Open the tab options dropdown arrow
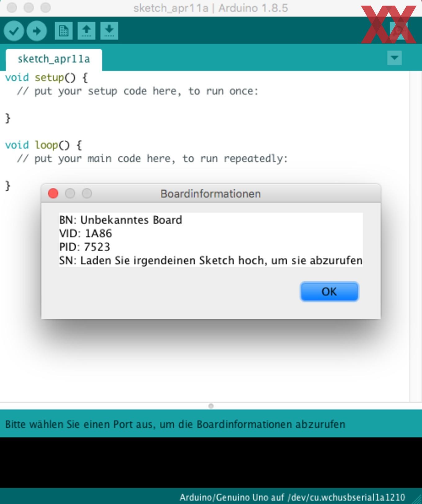This screenshot has height=504, width=422. (394, 58)
